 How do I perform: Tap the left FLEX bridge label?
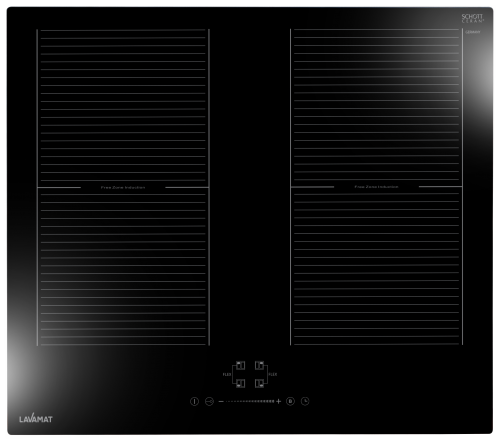click(x=227, y=374)
